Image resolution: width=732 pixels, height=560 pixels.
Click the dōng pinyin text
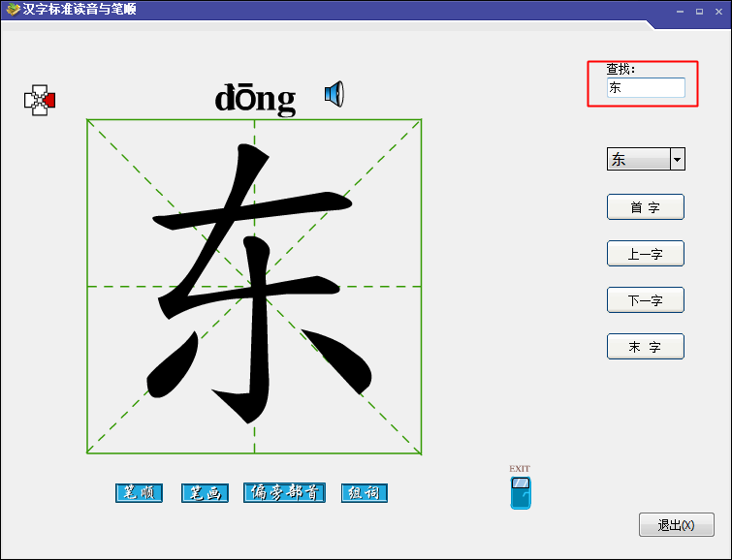coord(255,99)
